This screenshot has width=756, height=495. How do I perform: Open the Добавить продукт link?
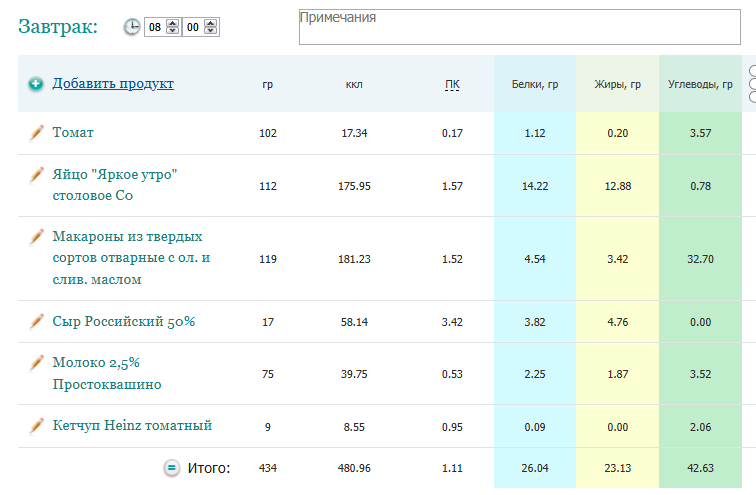(x=113, y=83)
